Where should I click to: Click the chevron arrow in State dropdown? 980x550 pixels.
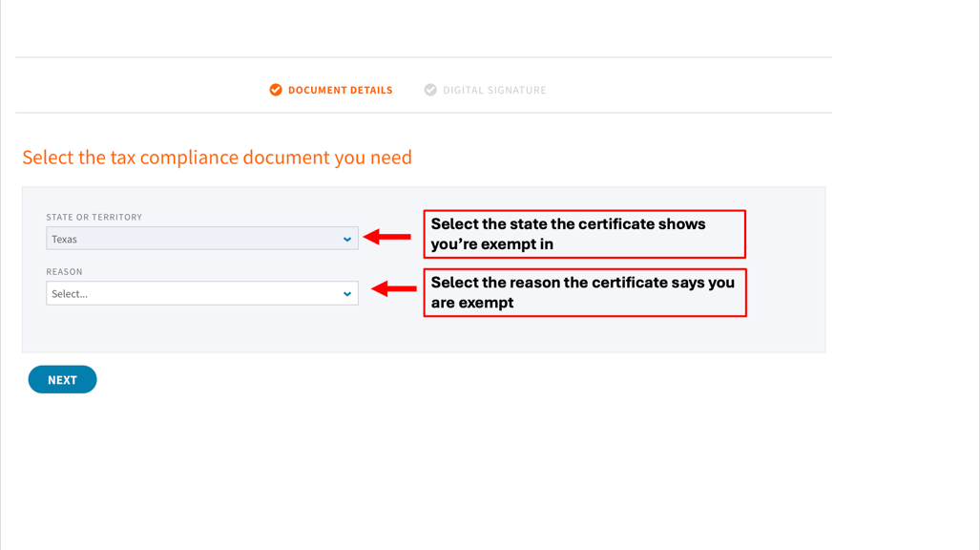point(347,239)
